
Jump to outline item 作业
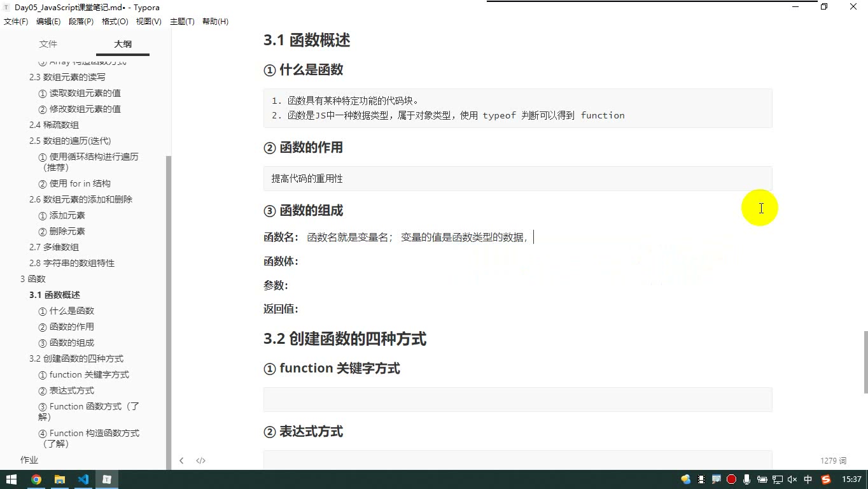[29, 460]
